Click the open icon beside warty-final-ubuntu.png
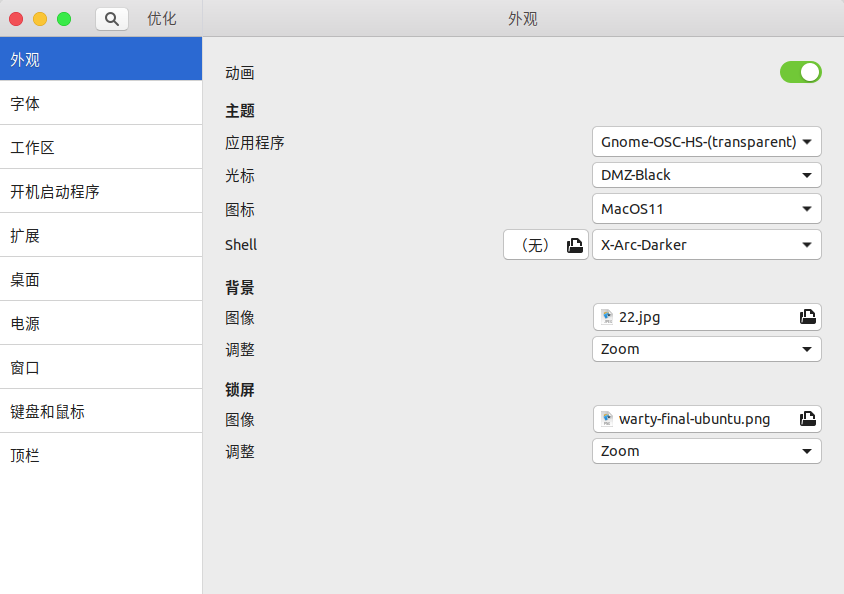The width and height of the screenshot is (844, 594). click(807, 419)
